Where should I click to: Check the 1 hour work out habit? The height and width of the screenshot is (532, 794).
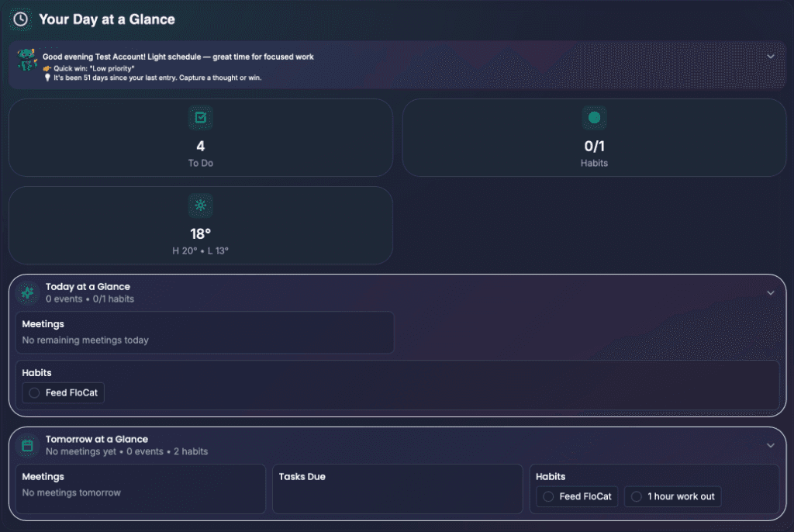point(637,496)
